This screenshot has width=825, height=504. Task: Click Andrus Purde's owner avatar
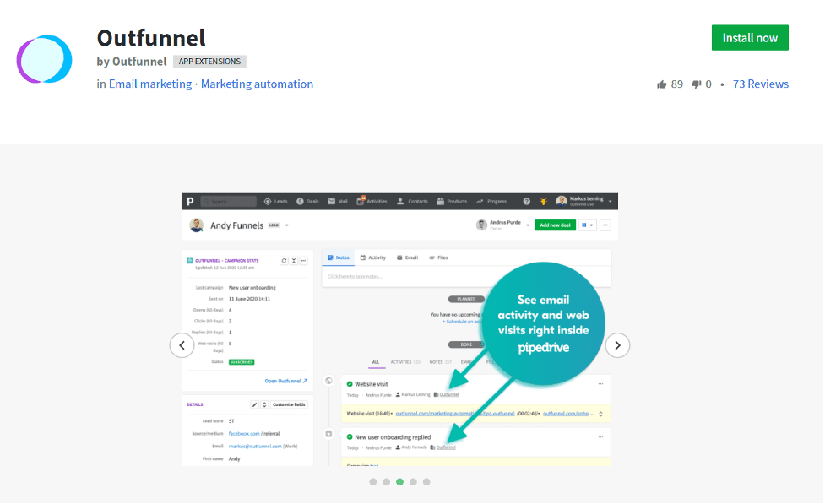click(x=481, y=225)
